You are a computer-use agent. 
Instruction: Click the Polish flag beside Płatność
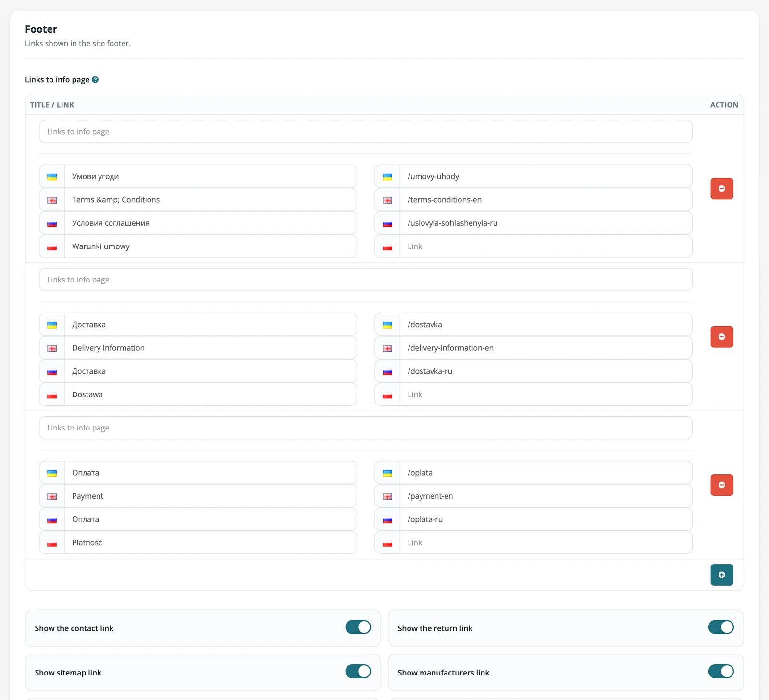point(52,543)
